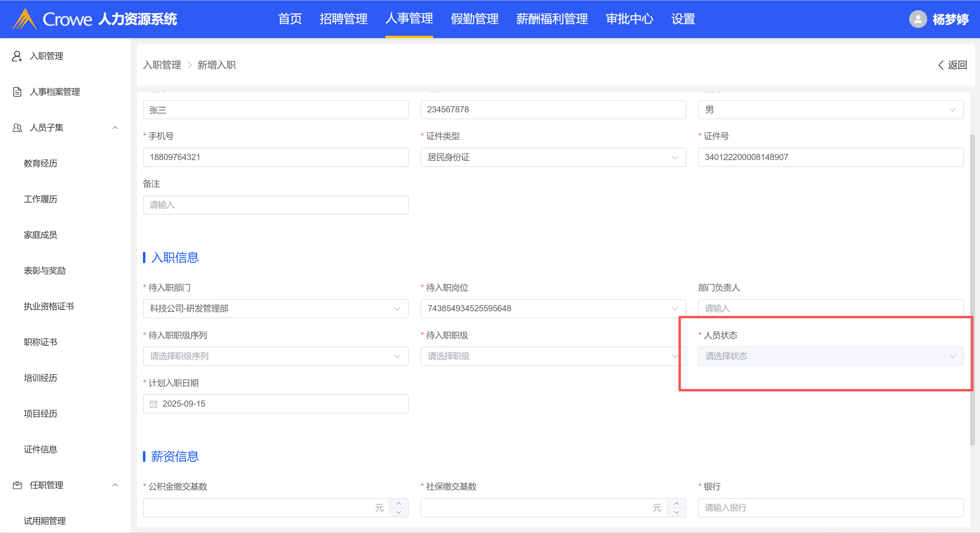Switch to 审批中心 menu
Screen dimensions: 980x533
point(629,19)
